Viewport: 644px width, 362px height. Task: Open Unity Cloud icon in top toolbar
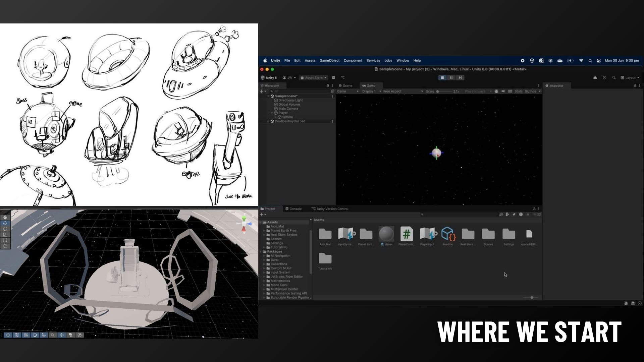[x=595, y=78]
